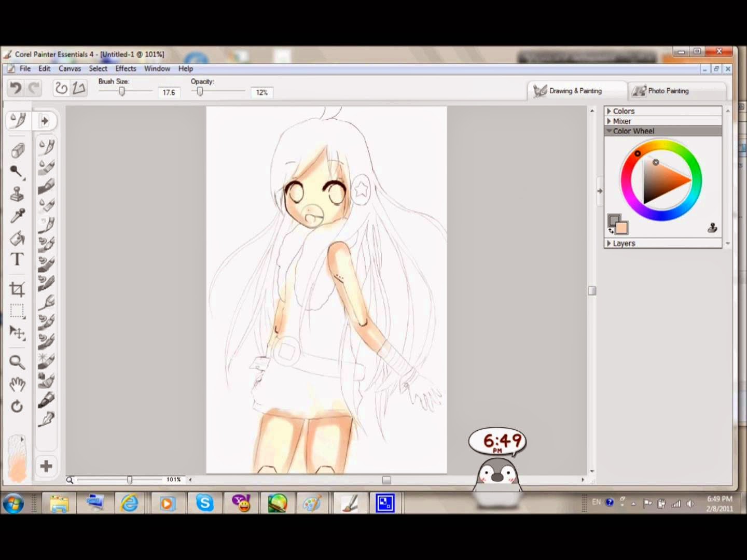This screenshot has height=560, width=747.
Task: Click the saturation triangle marker
Action: point(656,162)
